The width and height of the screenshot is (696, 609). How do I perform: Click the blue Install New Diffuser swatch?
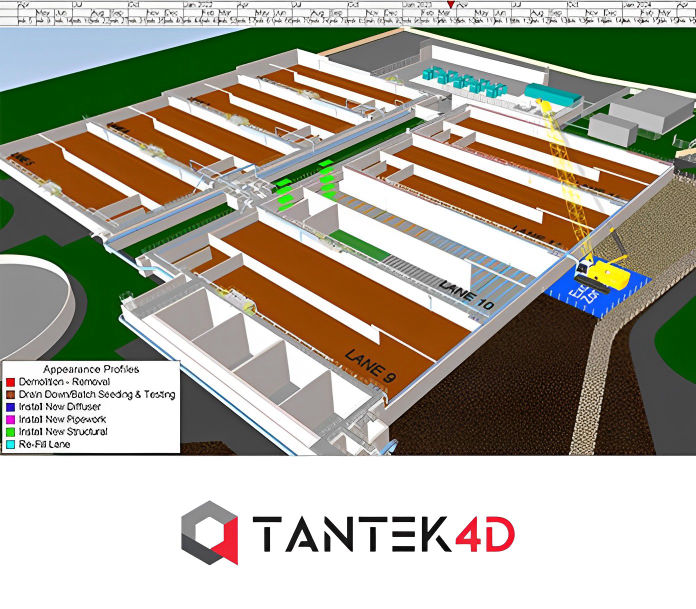coord(11,407)
